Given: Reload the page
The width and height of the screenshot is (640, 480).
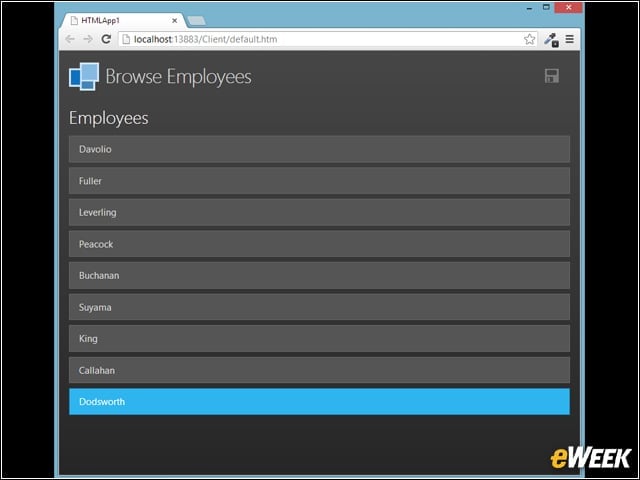Looking at the screenshot, I should pyautogui.click(x=106, y=39).
